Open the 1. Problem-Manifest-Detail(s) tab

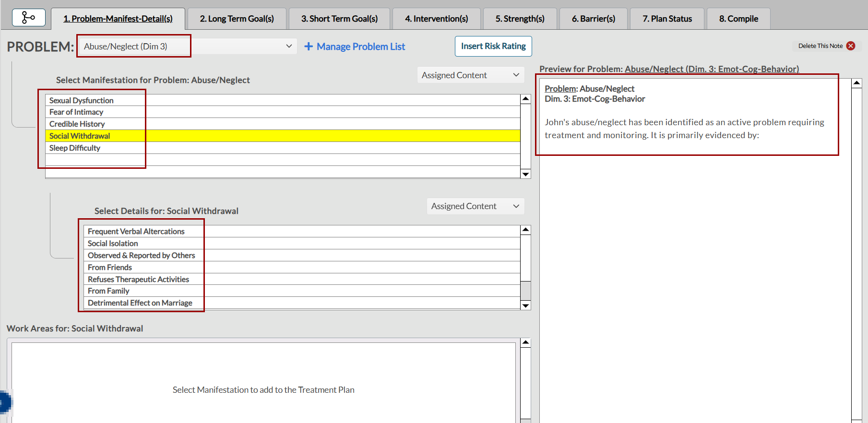click(118, 19)
